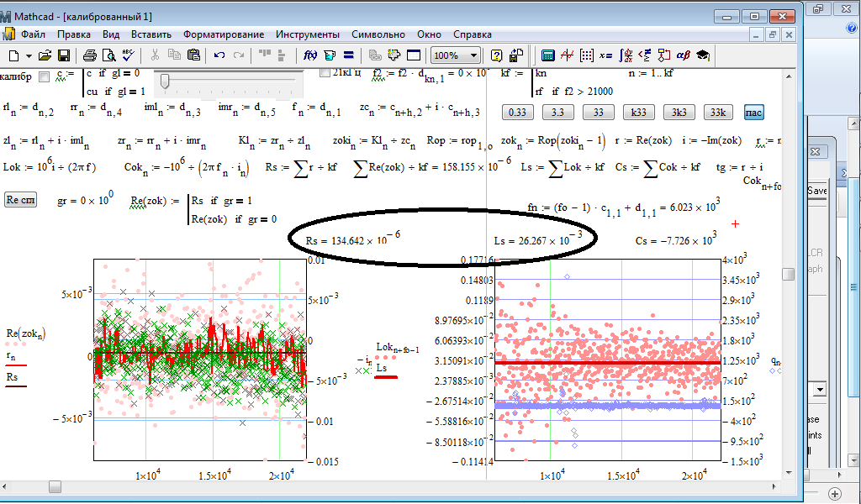Open the Файл menu

click(33, 34)
